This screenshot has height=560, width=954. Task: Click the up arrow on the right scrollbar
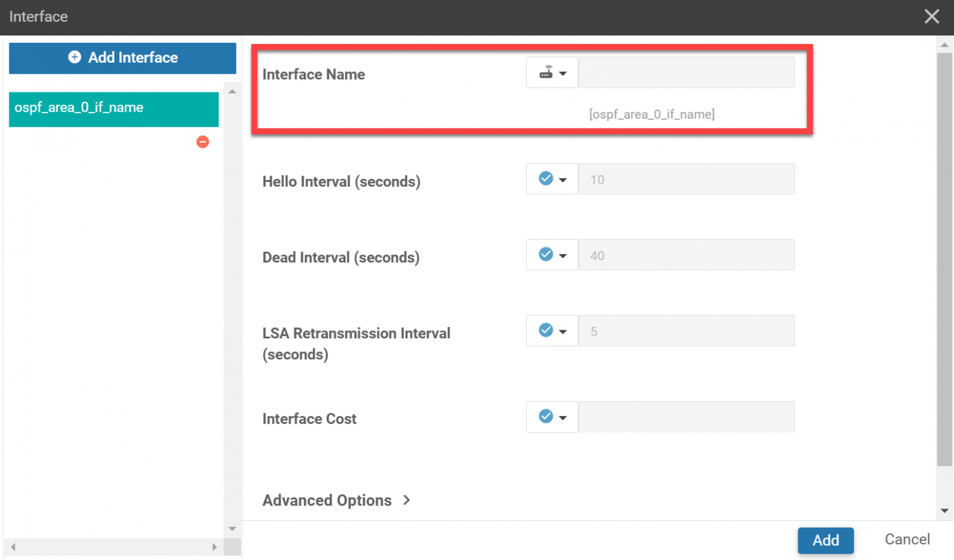tap(943, 44)
